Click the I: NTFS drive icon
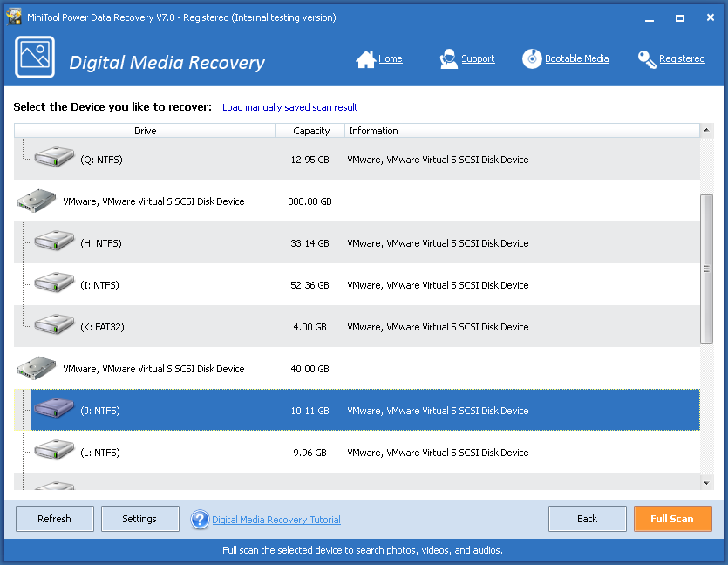The width and height of the screenshot is (728, 565). (54, 282)
